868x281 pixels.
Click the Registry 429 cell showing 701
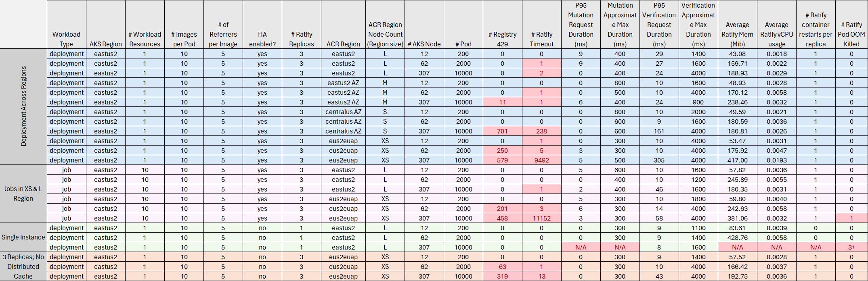[x=502, y=131]
